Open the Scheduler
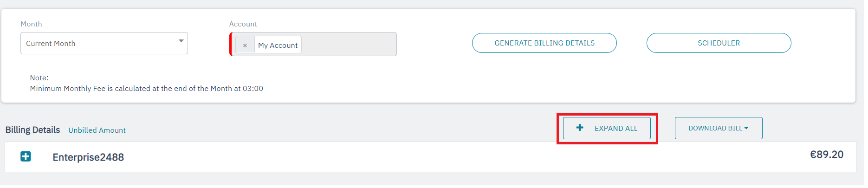Image resolution: width=868 pixels, height=188 pixels. pyautogui.click(x=718, y=43)
